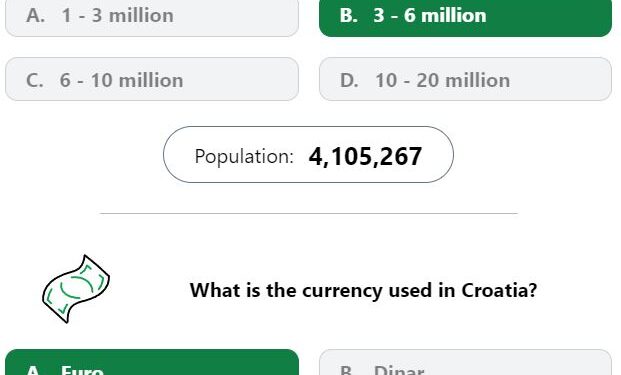This screenshot has height=375, width=621.
Task: Click the letter 'D.' beside 10 - 20 million
Action: [x=349, y=80]
